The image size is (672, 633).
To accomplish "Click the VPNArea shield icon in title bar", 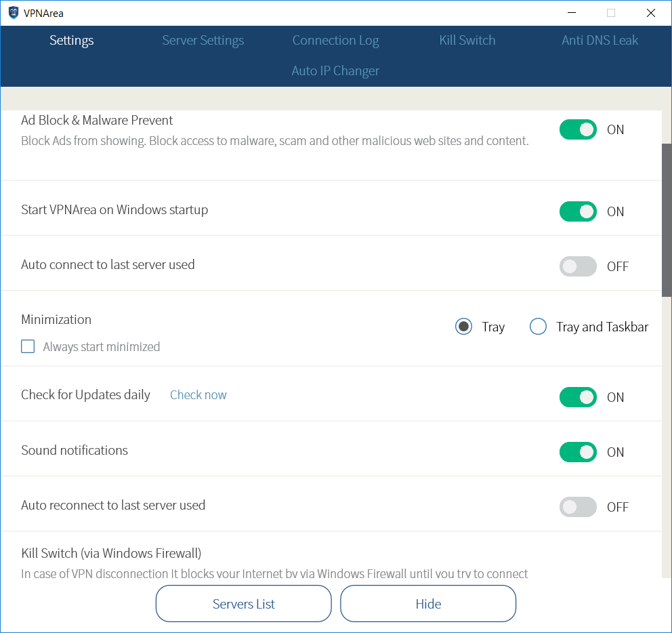I will pos(14,13).
